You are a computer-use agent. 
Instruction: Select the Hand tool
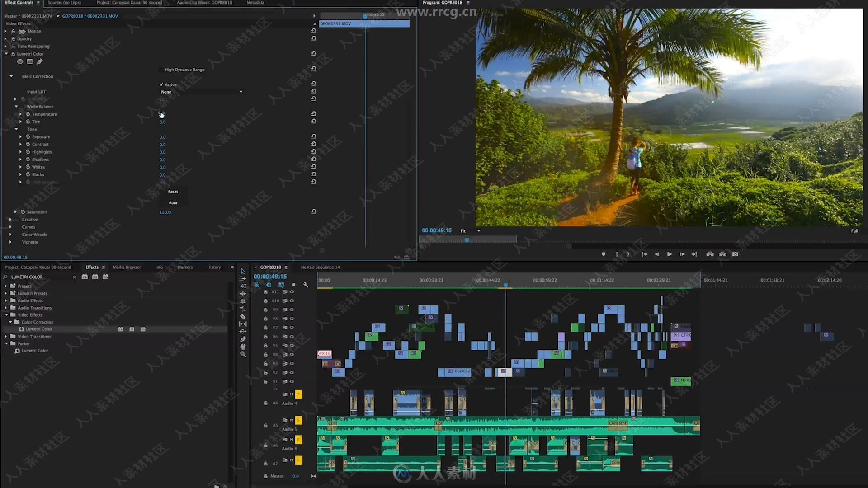click(243, 347)
